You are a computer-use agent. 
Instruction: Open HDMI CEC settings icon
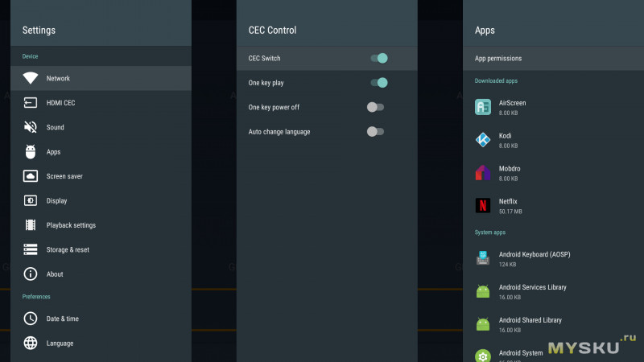point(31,103)
